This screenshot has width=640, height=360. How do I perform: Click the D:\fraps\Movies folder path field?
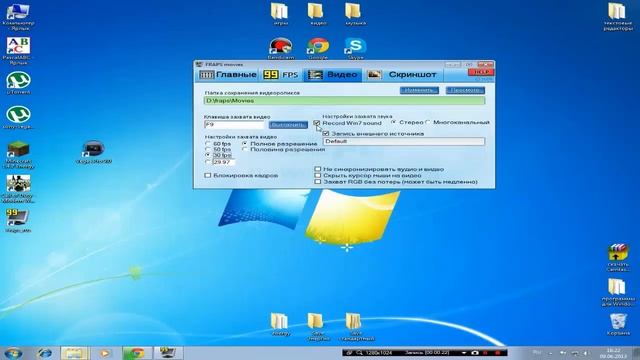[x=344, y=100]
